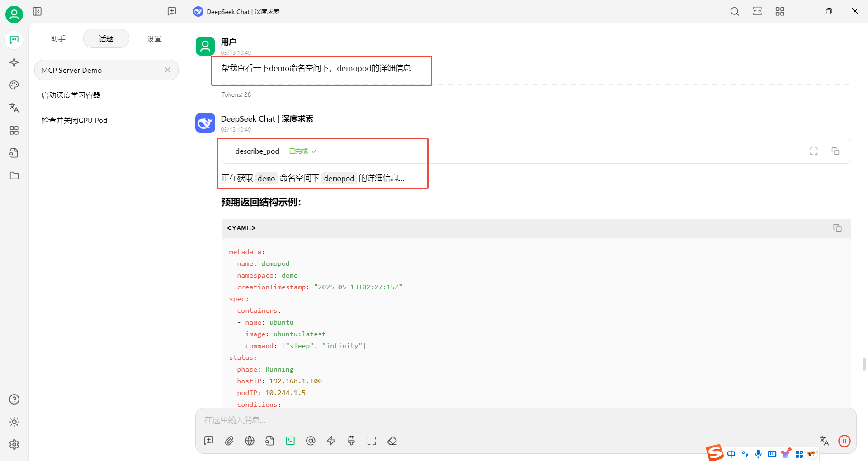Collapse the left sidebar panel
The width and height of the screenshot is (868, 461).
coord(38,11)
